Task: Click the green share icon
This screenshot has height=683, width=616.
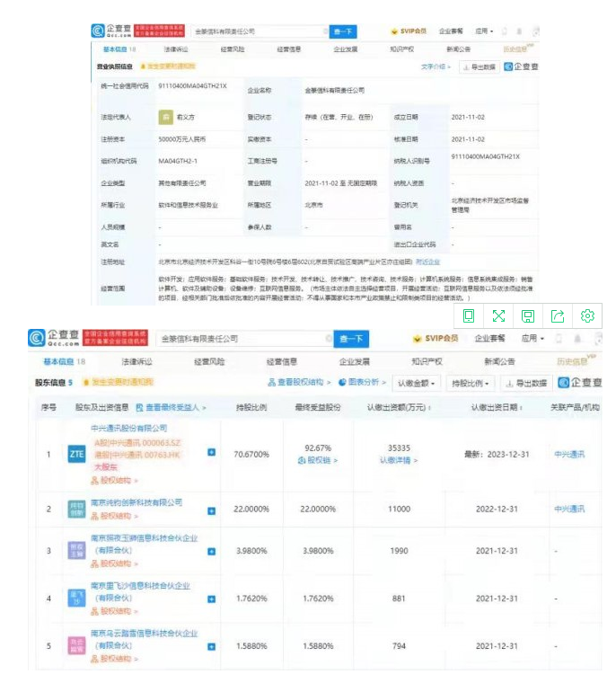Action: pos(558,315)
